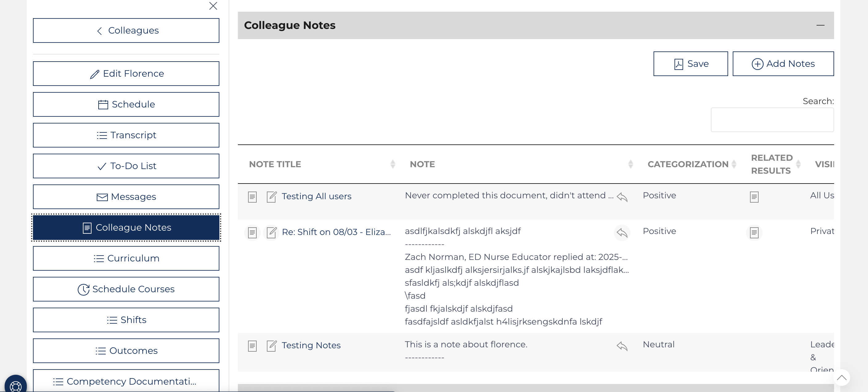Click the view document icon on Re: Shift row
Image resolution: width=868 pixels, height=392 pixels.
[x=252, y=232]
